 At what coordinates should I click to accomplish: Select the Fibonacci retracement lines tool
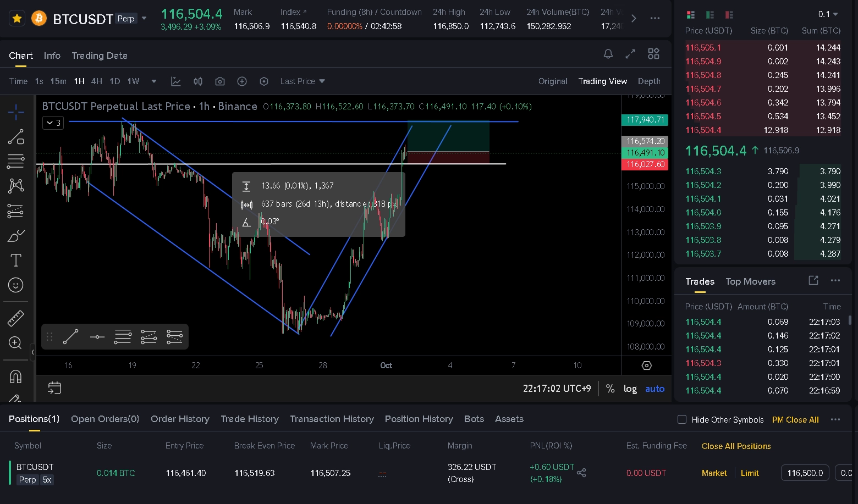pos(16,162)
